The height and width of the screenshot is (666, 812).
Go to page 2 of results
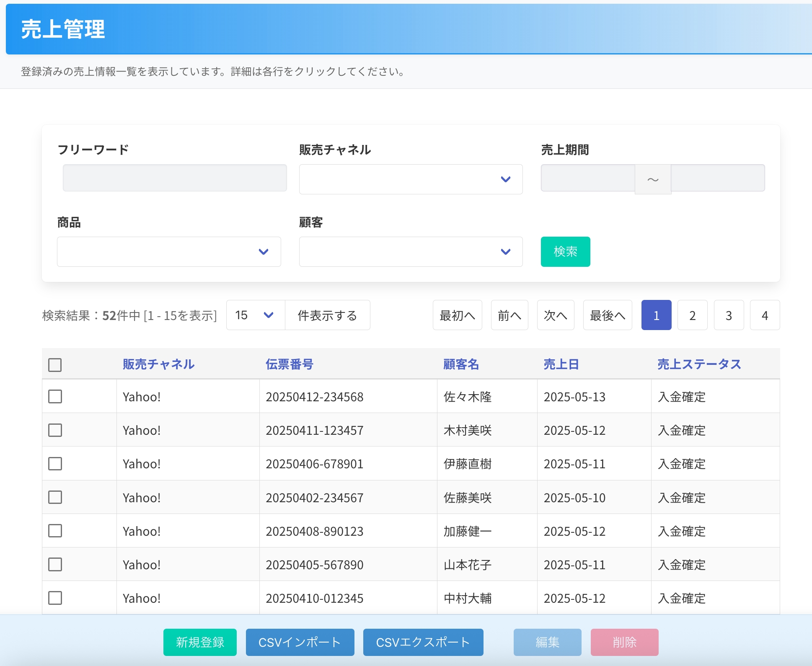point(692,315)
